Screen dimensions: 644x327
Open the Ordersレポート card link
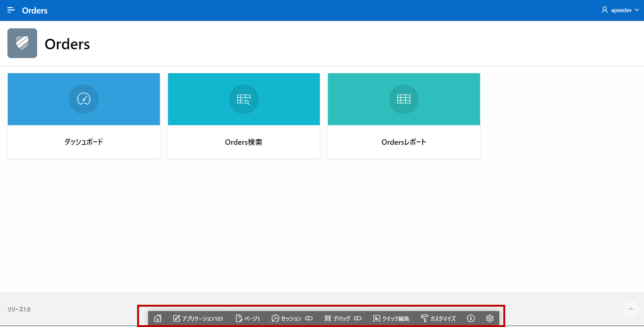click(x=404, y=142)
